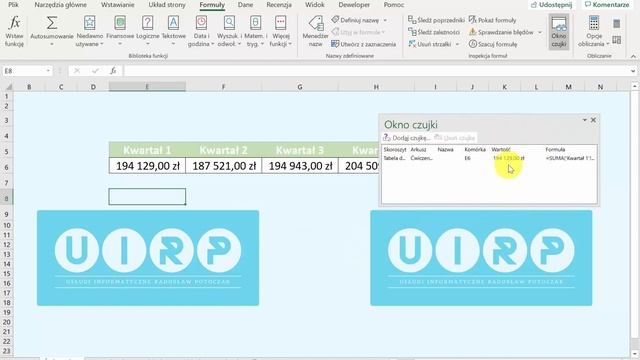This screenshot has height=360, width=640.
Task: Select the Kwartał 2 header cell
Action: tap(224, 150)
